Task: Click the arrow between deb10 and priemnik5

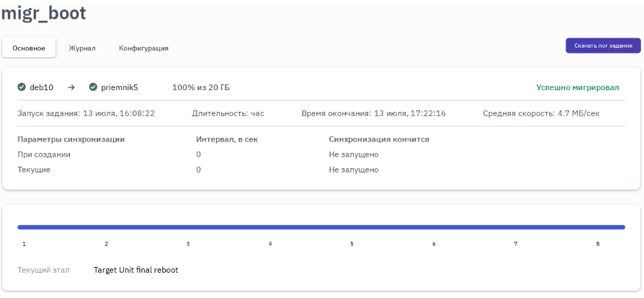Action: point(71,87)
